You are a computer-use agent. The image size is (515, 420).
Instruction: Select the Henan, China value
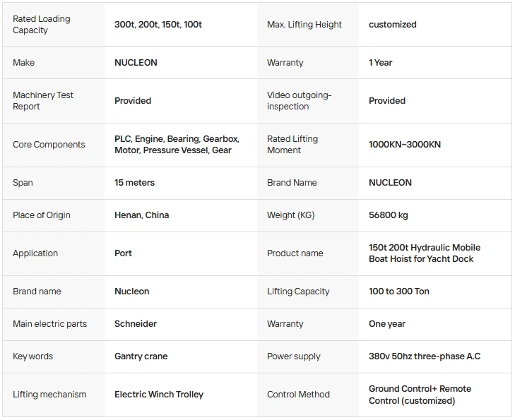[x=141, y=215]
